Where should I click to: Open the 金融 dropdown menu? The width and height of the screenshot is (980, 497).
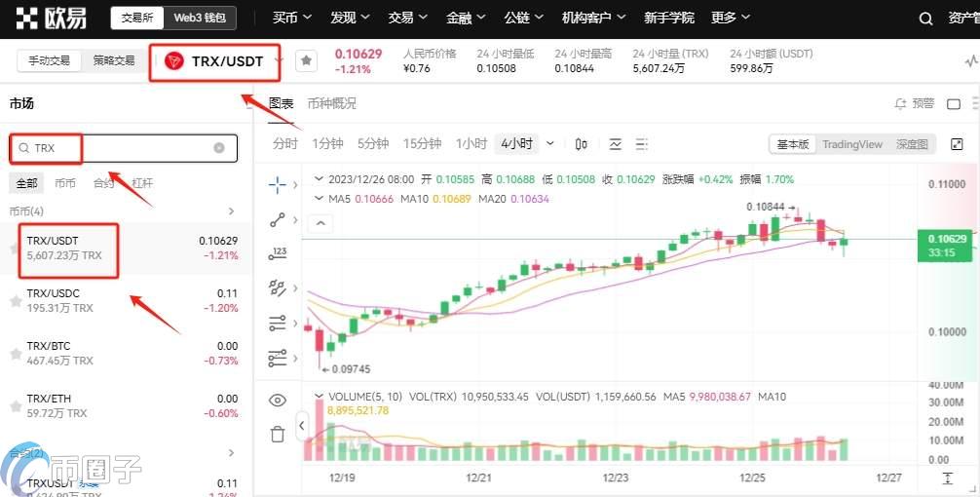pos(466,19)
